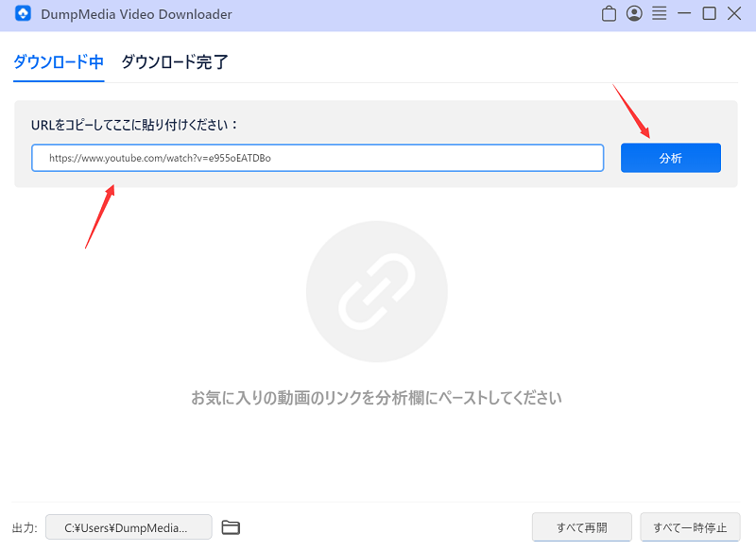Click the すべて一時停止 button
756x551 pixels.
click(690, 527)
